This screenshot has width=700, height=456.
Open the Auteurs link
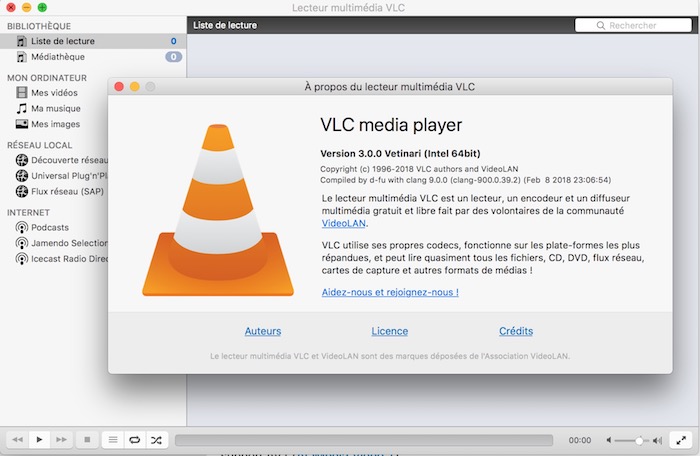coord(263,331)
